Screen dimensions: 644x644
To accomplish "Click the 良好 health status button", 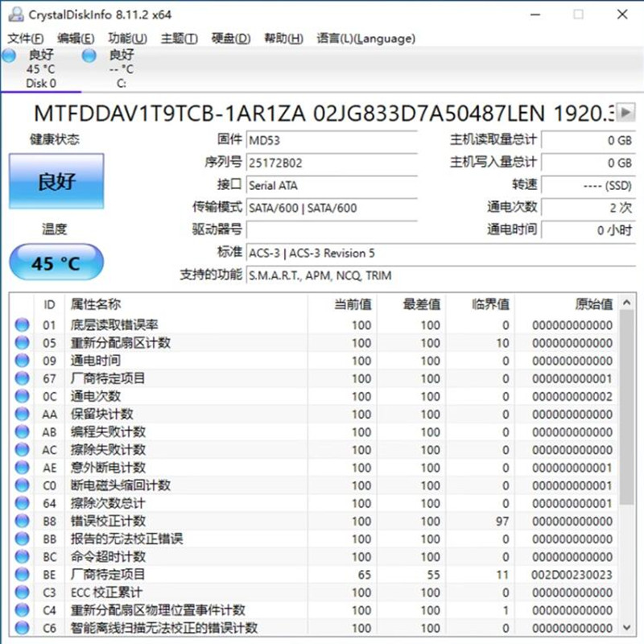I will [56, 182].
